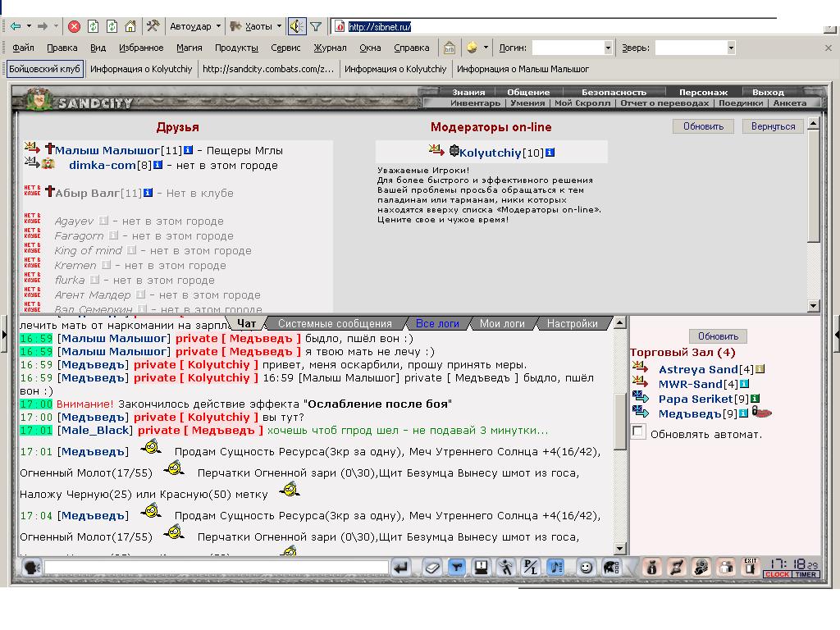This screenshot has height=630, width=840.
Task: Click the speaking head icon left of chat input
Action: [32, 568]
